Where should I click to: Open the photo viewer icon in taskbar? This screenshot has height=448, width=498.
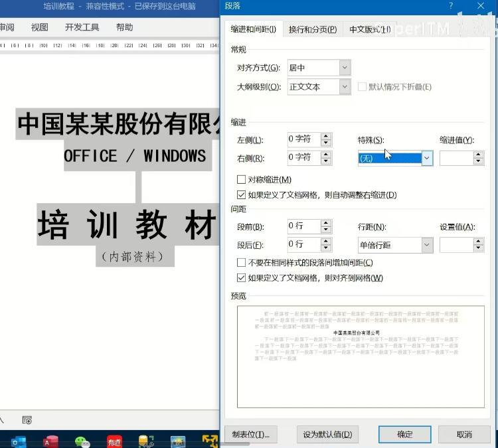(178, 441)
